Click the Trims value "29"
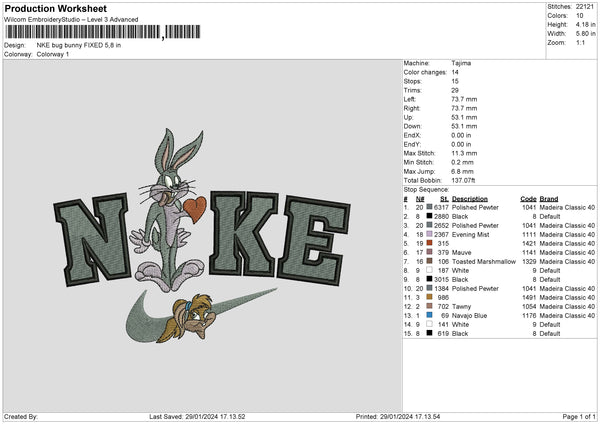 click(x=455, y=90)
